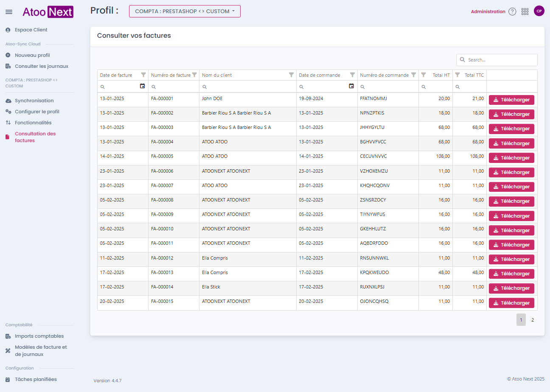The width and height of the screenshot is (550, 392).
Task: Open Consulter les journaux
Action: [x=41, y=66]
